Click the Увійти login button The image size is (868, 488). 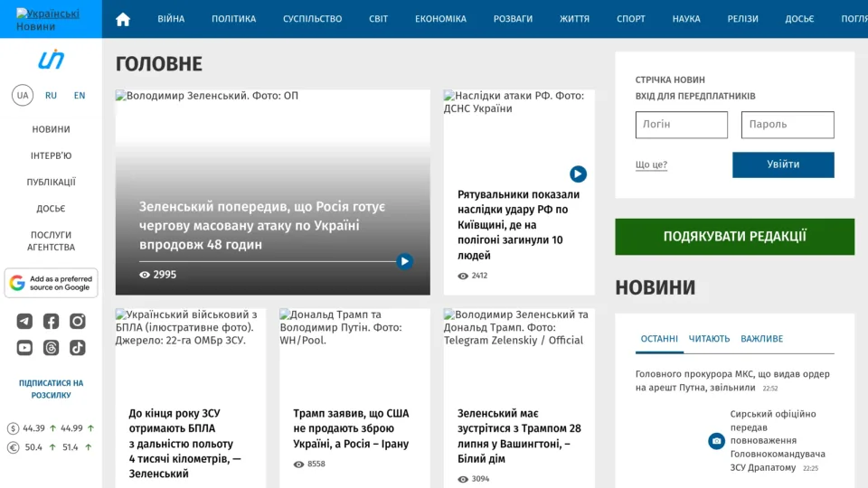tap(783, 164)
